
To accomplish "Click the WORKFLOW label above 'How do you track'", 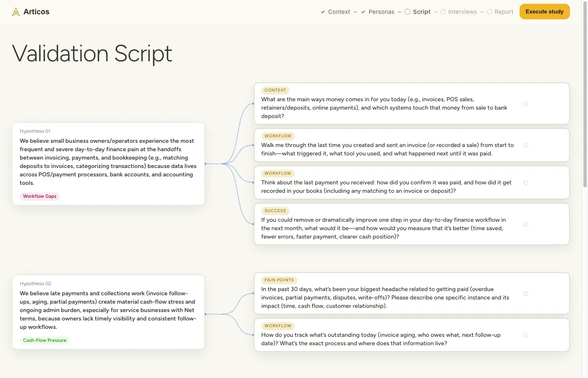I will (x=278, y=326).
